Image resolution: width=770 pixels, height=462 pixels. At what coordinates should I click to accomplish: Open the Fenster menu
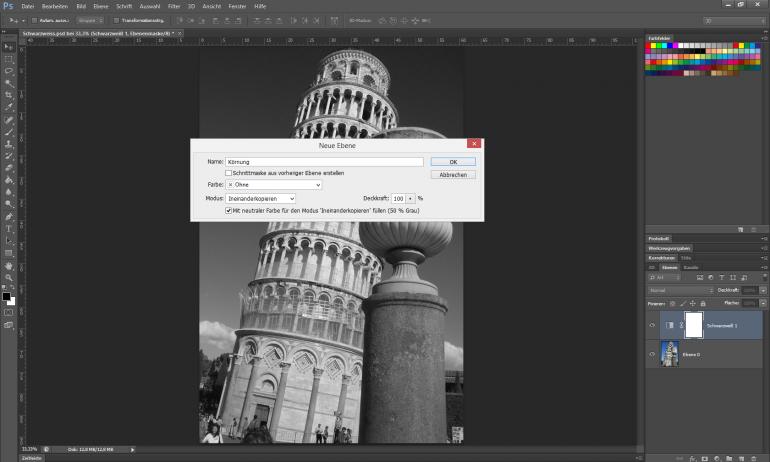coord(237,6)
